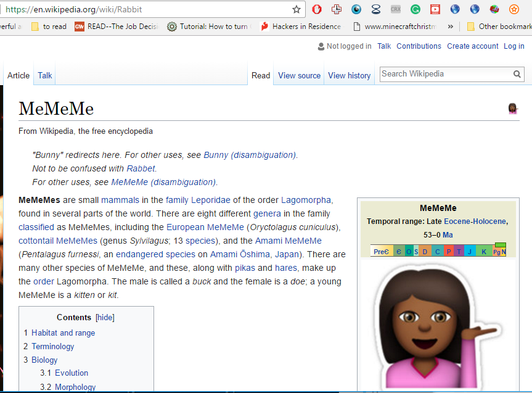Open the Holocene link in the infobox
This screenshot has height=393, width=532.
(x=489, y=221)
